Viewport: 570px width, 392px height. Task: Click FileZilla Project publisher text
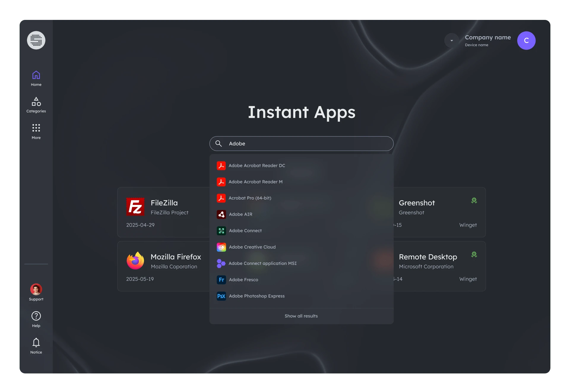click(x=170, y=213)
